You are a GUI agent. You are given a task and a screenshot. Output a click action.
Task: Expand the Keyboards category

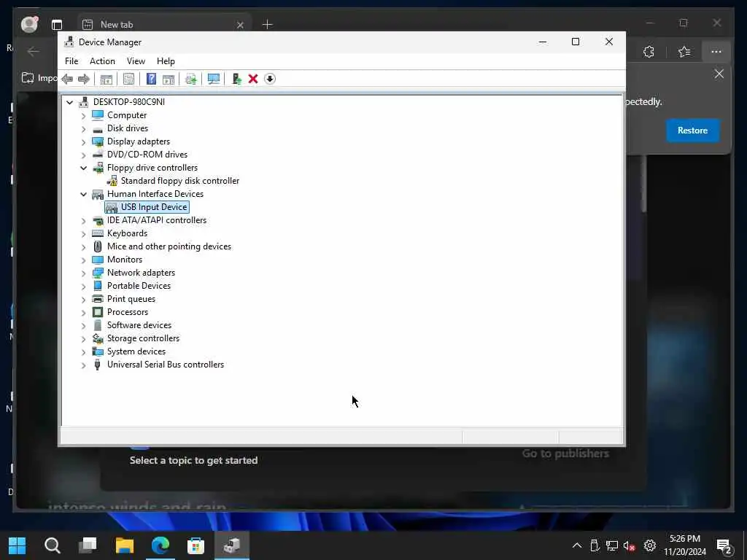[x=83, y=234]
